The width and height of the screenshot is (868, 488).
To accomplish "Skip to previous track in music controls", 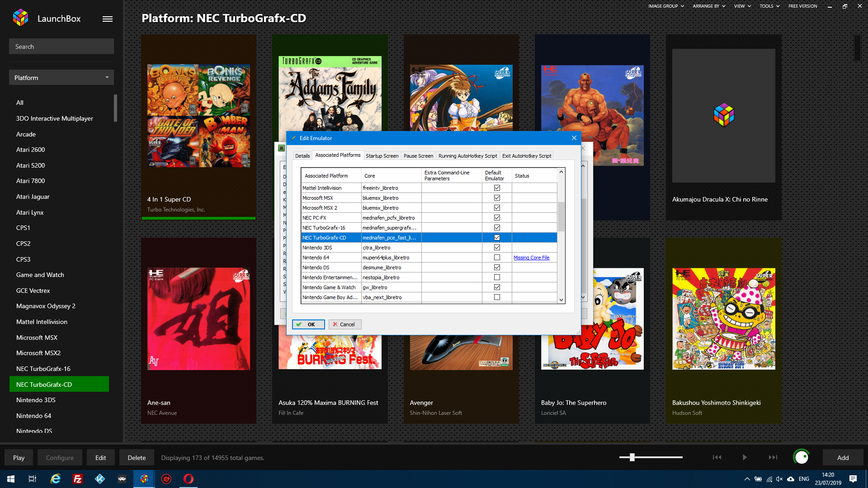I will point(717,457).
